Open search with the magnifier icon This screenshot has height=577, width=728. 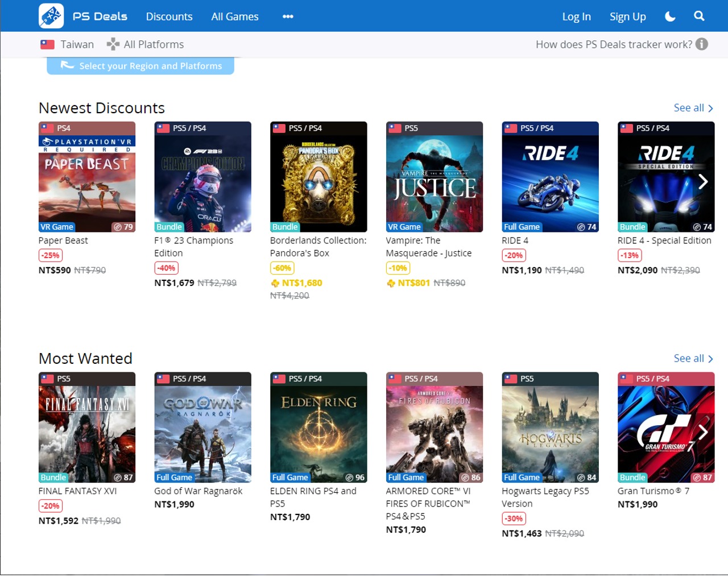point(699,16)
